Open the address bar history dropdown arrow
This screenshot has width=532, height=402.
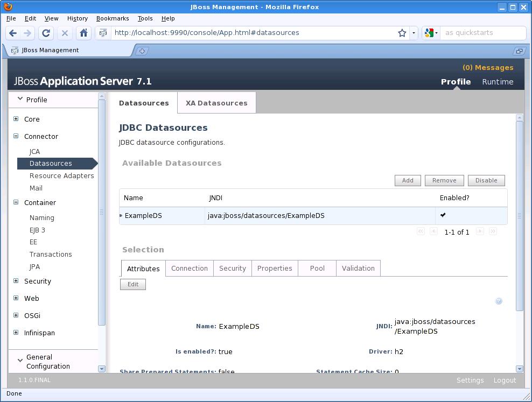414,33
